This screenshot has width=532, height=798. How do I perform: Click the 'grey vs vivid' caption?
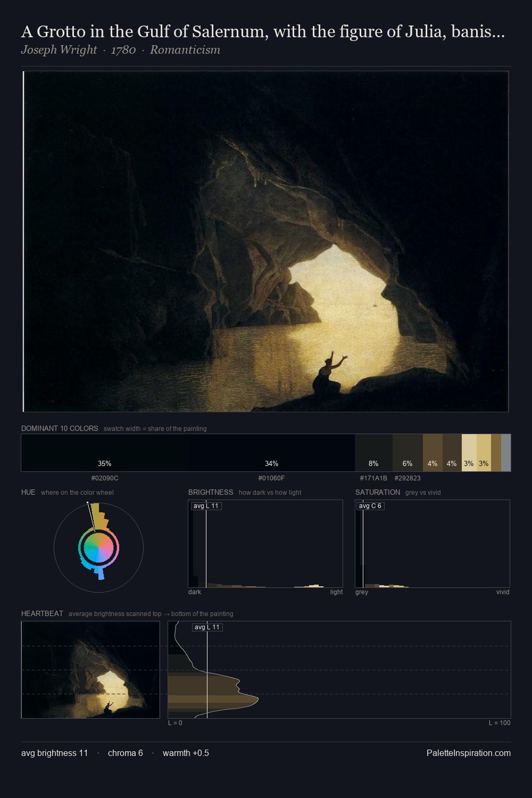pyautogui.click(x=423, y=493)
